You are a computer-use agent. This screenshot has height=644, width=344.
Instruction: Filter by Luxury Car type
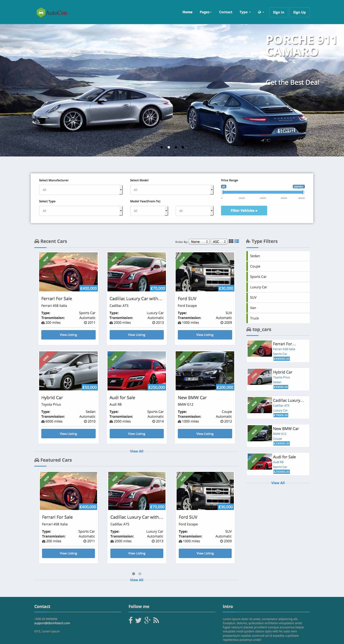pyautogui.click(x=278, y=287)
